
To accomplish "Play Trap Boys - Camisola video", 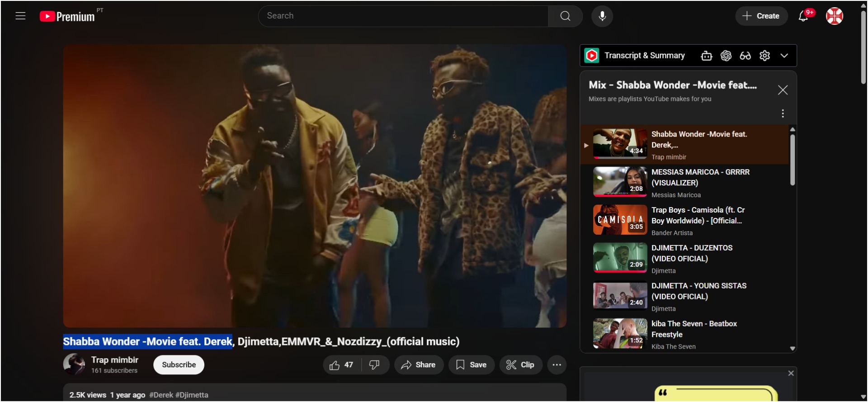I will click(684, 221).
